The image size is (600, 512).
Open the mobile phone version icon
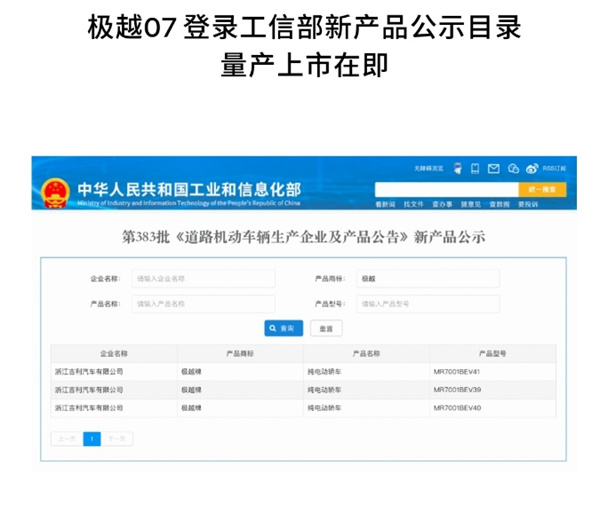pyautogui.click(x=475, y=168)
